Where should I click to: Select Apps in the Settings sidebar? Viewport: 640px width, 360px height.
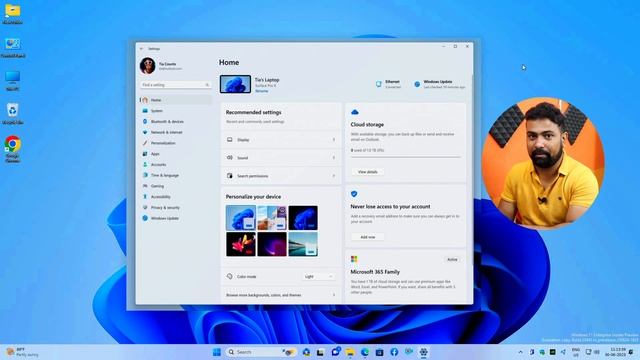(176, 154)
